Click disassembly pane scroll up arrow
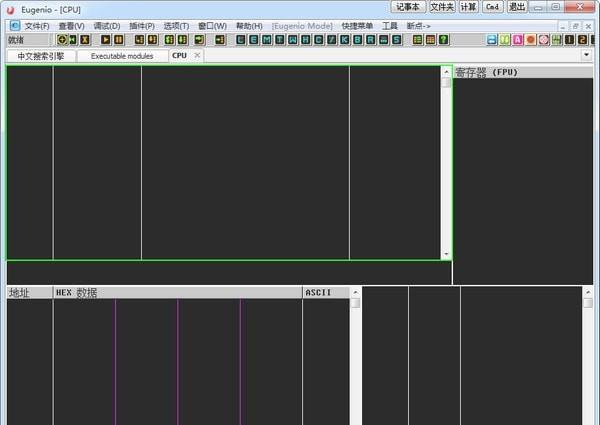The height and width of the screenshot is (425, 600). [x=446, y=72]
